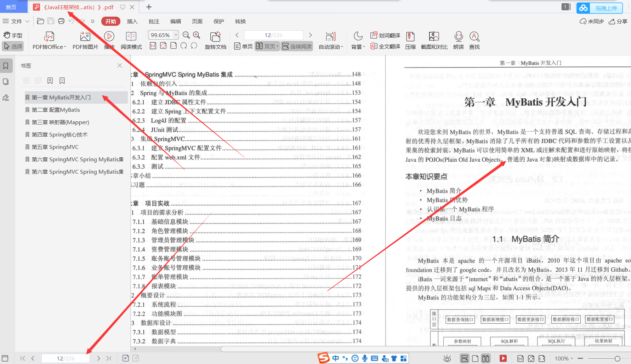
Task: Toggle 双页 two-page layout
Action: coord(266,46)
